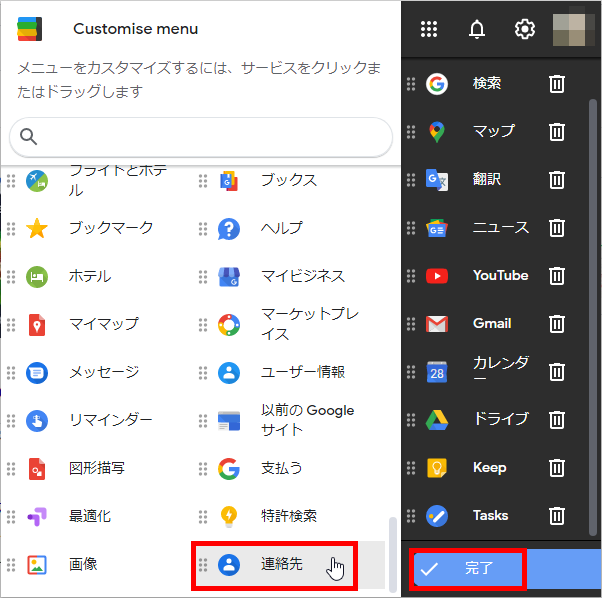This screenshot has height=598, width=602.
Task: Click the dark menu panel scrollbar
Action: 592,317
